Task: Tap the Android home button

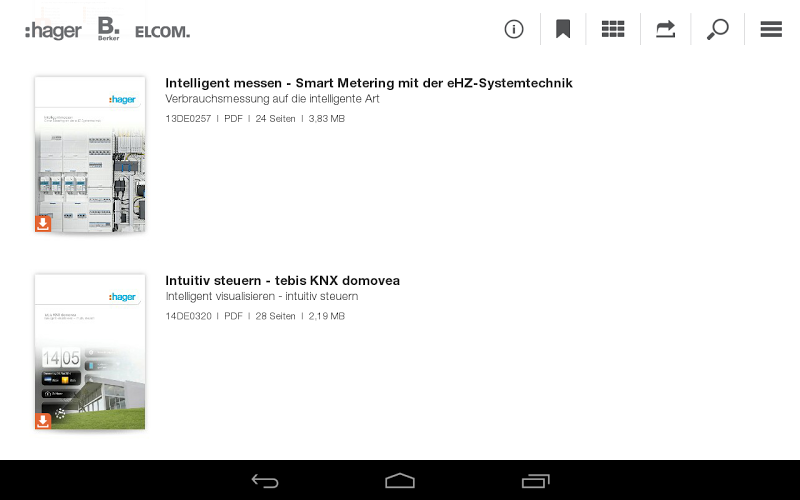Action: [x=400, y=481]
